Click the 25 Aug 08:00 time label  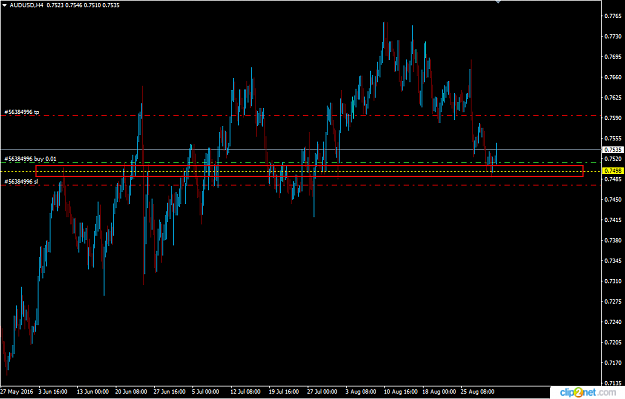tap(478, 391)
